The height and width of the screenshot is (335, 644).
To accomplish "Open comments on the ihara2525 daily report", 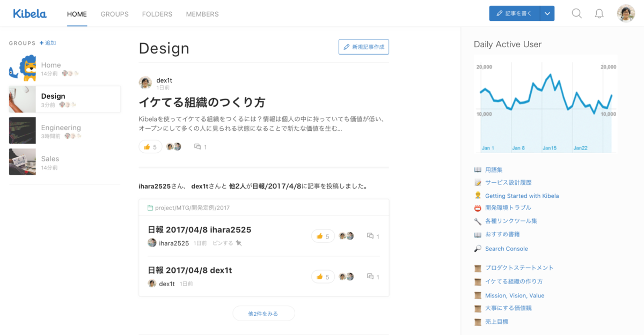I will pyautogui.click(x=373, y=236).
